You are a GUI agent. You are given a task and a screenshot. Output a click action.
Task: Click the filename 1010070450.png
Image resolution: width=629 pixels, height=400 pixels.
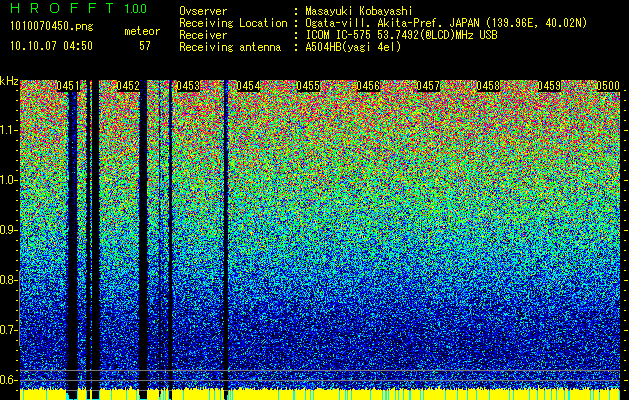[52, 27]
